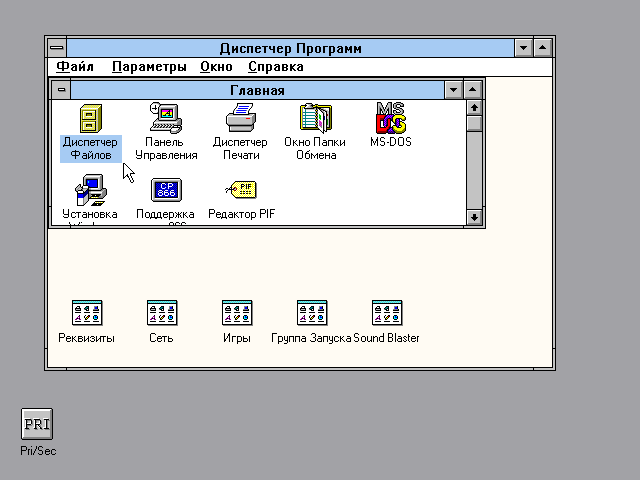Click the Sound Blaster label text
The width and height of the screenshot is (640, 480).
[386, 338]
